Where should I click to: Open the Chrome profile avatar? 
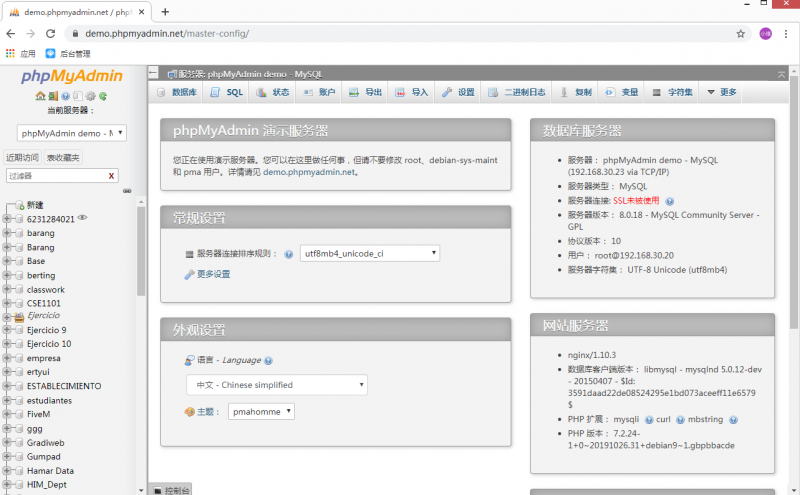point(765,34)
